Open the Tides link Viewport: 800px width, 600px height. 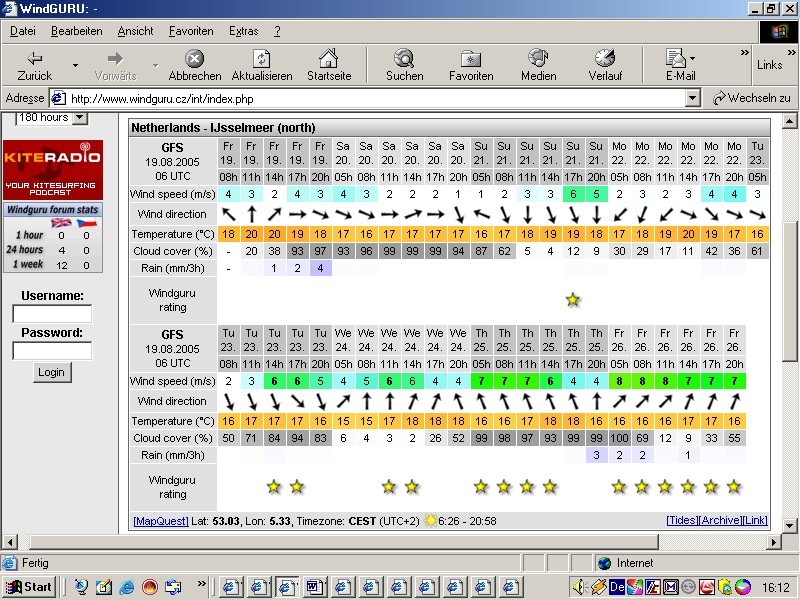(x=682, y=521)
